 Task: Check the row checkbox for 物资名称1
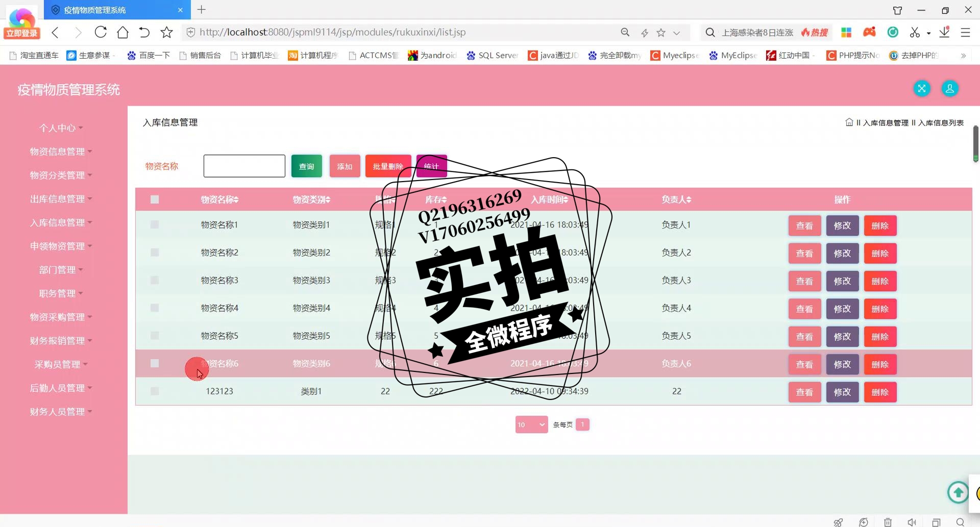155,224
